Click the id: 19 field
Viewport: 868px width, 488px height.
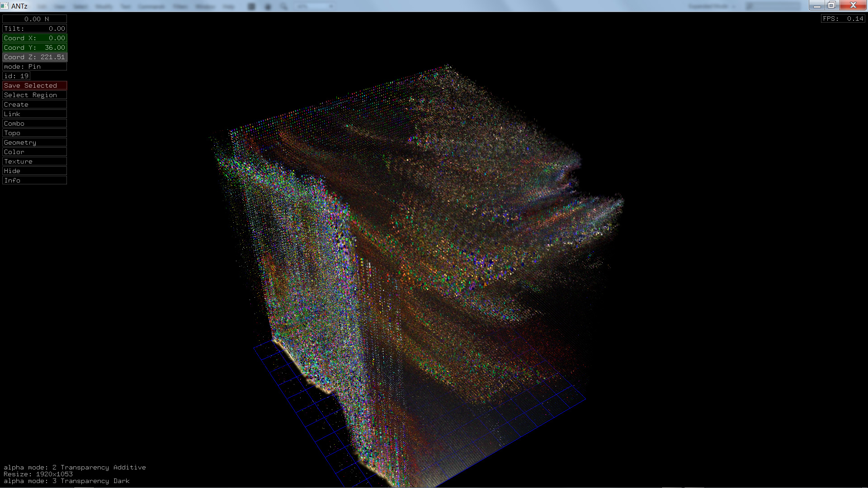click(x=16, y=76)
